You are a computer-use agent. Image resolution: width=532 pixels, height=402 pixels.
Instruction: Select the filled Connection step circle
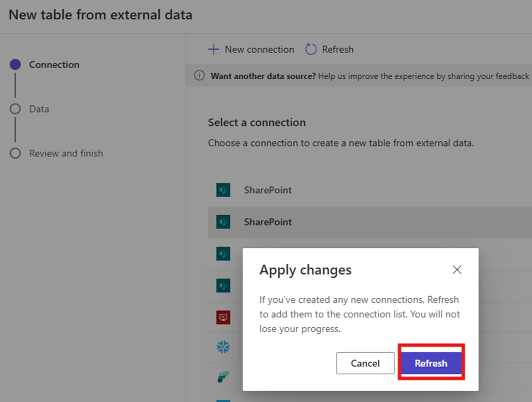tap(16, 65)
